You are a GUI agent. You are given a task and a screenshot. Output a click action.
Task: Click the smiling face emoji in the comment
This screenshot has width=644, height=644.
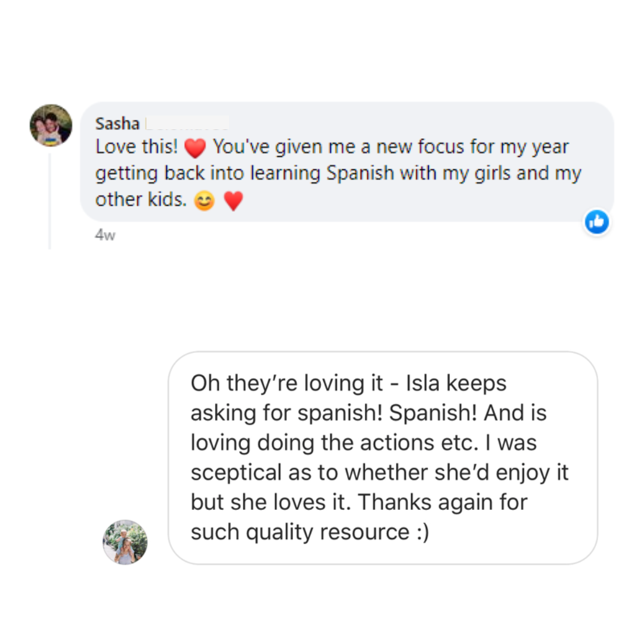[x=205, y=202]
